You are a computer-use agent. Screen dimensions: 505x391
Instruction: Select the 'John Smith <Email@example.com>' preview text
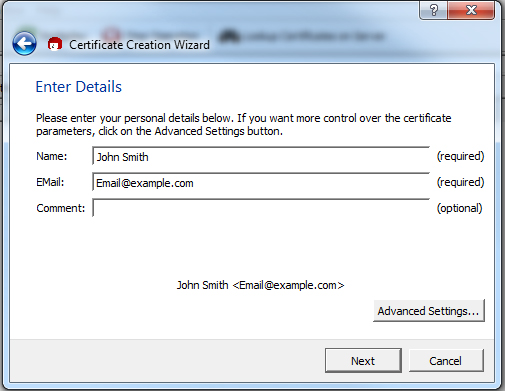(260, 285)
